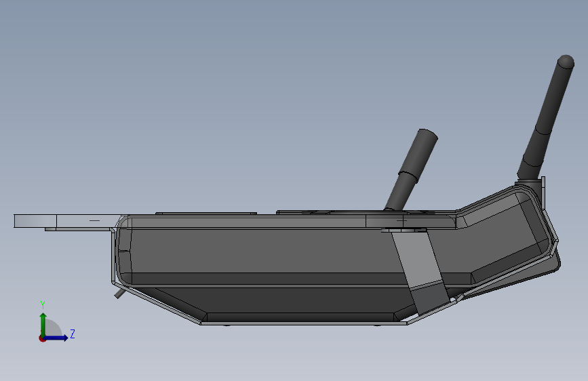588x381 pixels.
Task: Select the tall antenna on the right end
Action: [x=546, y=117]
